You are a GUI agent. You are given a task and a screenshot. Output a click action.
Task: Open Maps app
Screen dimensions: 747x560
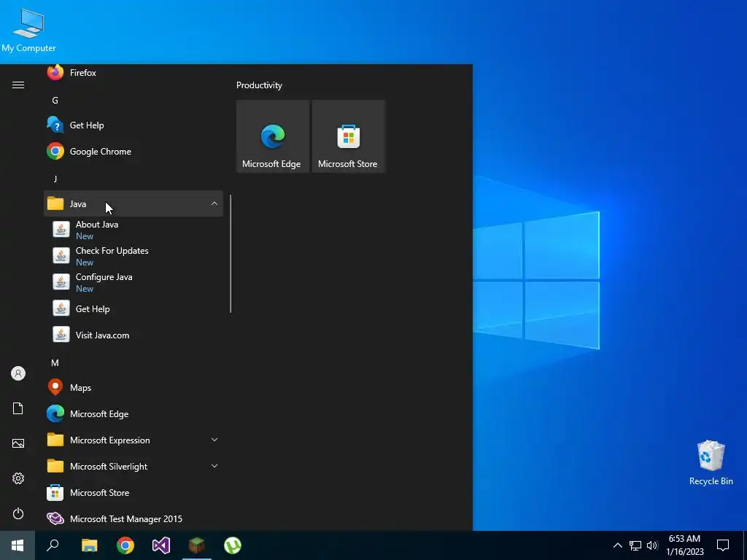[133, 388]
